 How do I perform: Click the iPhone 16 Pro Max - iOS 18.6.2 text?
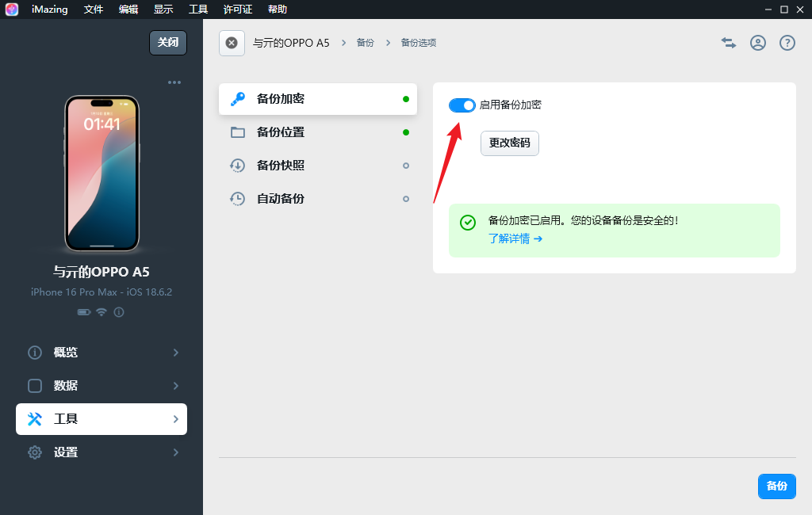[x=101, y=292]
